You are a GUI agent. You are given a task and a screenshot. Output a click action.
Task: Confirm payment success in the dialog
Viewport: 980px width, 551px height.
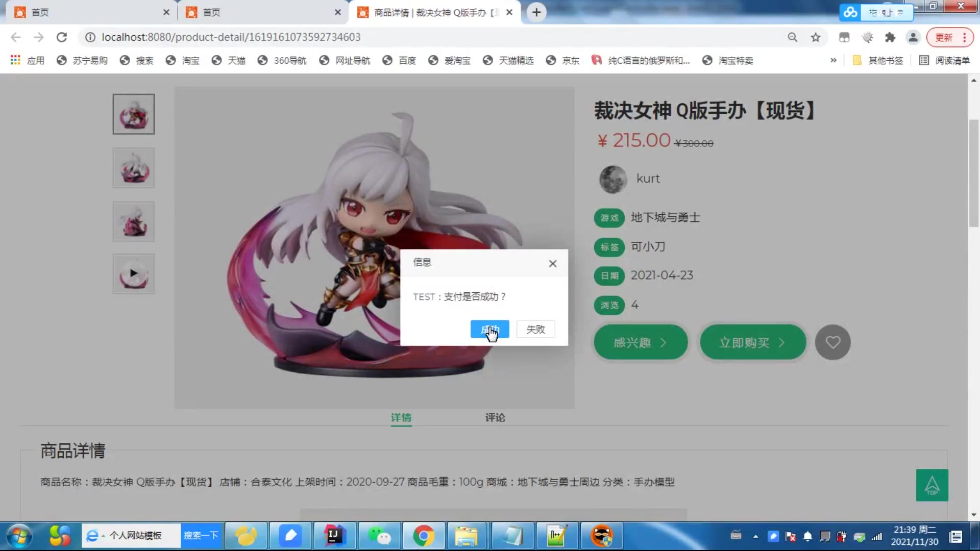pyautogui.click(x=489, y=329)
